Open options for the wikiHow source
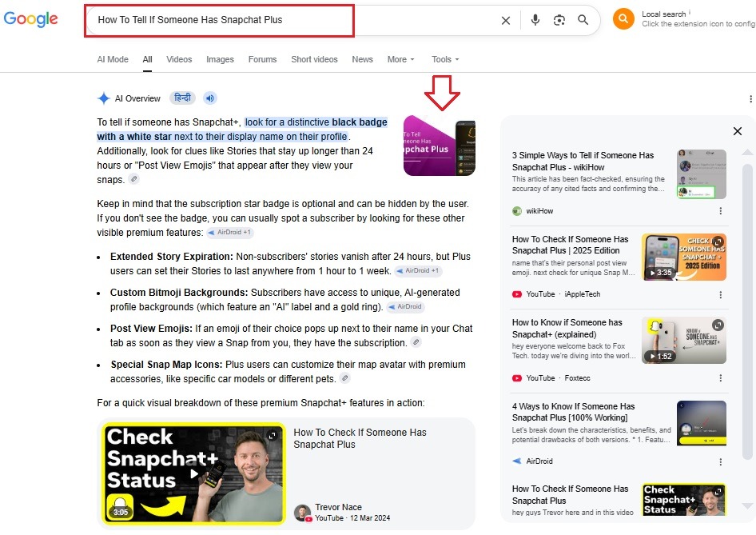The image size is (756, 535). click(x=720, y=211)
